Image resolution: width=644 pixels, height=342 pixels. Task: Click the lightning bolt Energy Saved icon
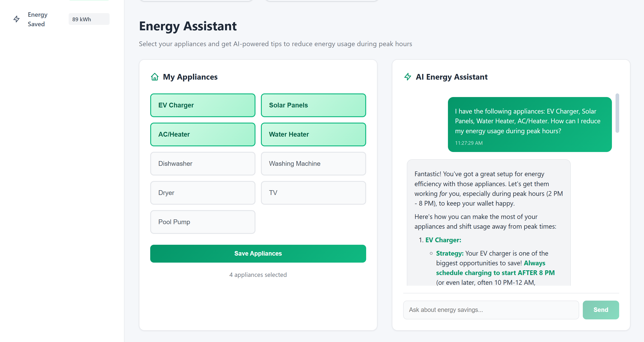click(16, 19)
